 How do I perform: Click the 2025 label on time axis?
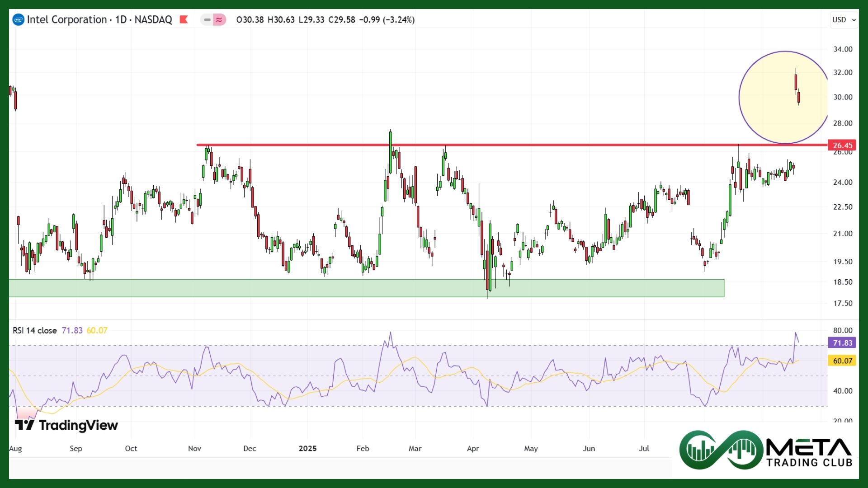coord(307,448)
